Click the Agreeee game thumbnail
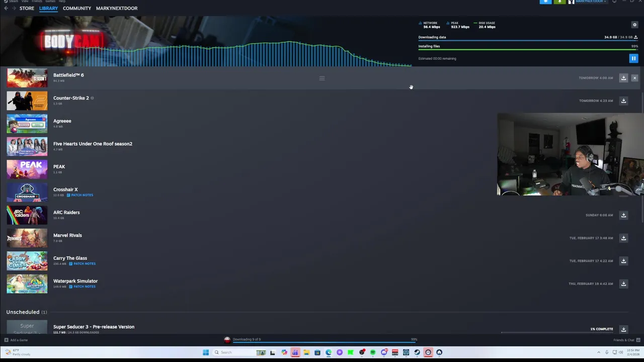The width and height of the screenshot is (644, 362). click(27, 124)
